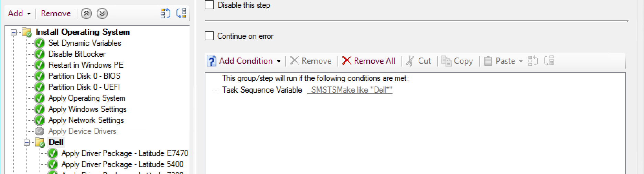Toggle the Continue on error checkbox
644x174 pixels.
(209, 36)
